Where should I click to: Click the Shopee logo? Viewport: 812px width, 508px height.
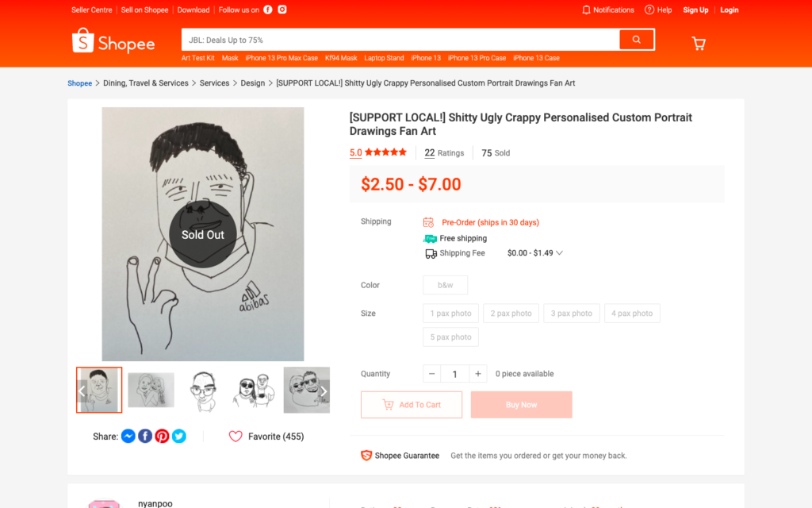point(113,40)
